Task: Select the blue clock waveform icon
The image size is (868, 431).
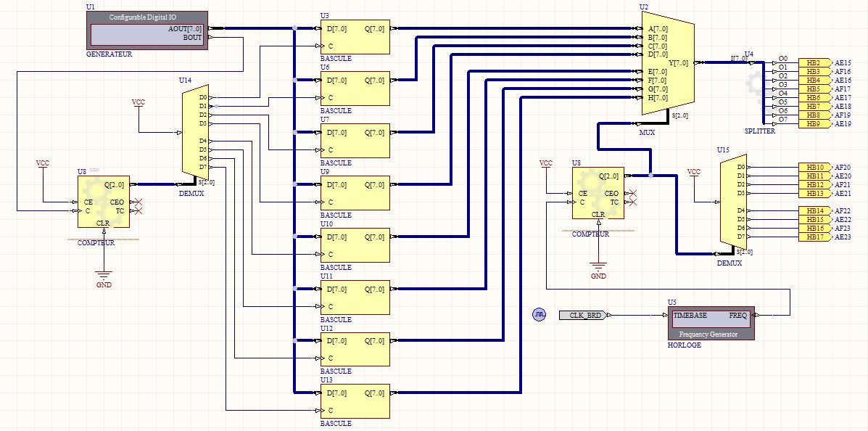Action: (x=539, y=315)
